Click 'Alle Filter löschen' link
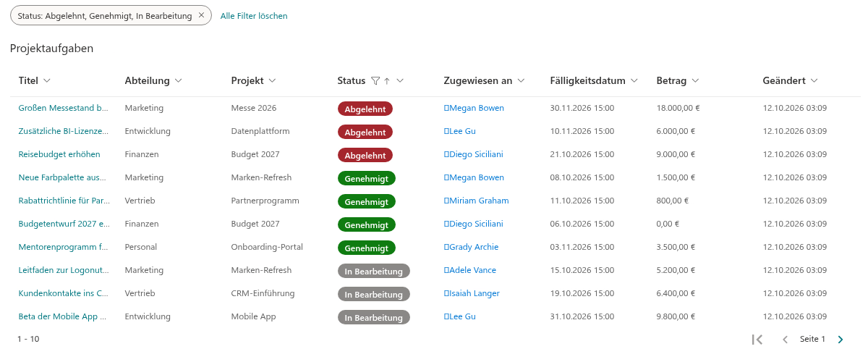This screenshot has width=868, height=349. pos(254,16)
